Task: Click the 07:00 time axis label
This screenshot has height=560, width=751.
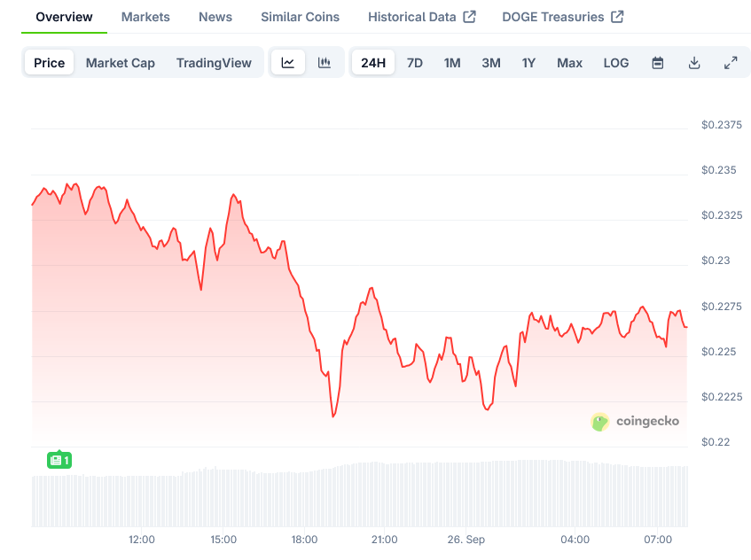Action: point(658,540)
